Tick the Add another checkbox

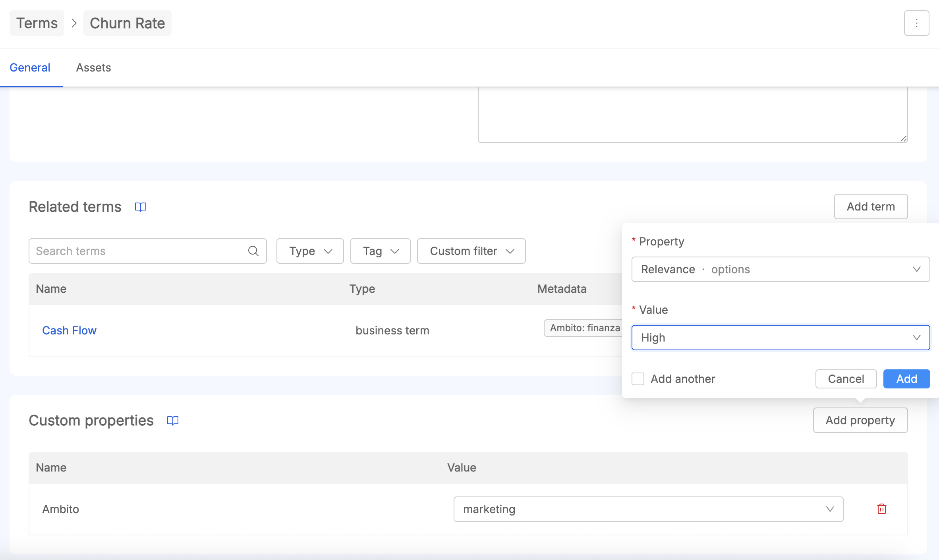[x=638, y=379]
